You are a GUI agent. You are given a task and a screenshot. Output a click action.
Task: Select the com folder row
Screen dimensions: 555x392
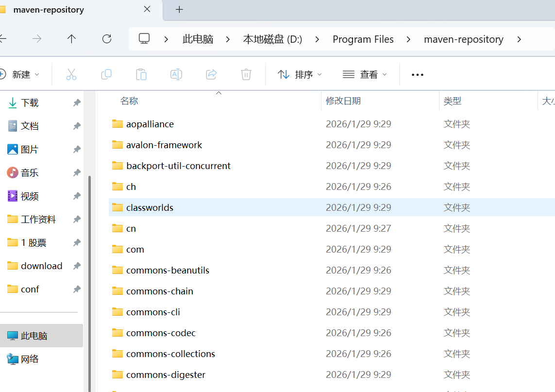pyautogui.click(x=332, y=249)
